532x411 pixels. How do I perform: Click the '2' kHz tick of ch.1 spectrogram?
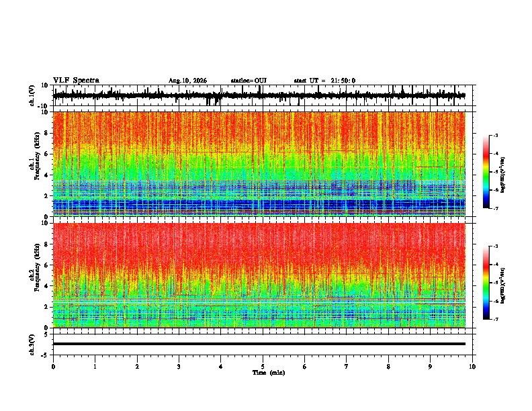click(x=46, y=196)
